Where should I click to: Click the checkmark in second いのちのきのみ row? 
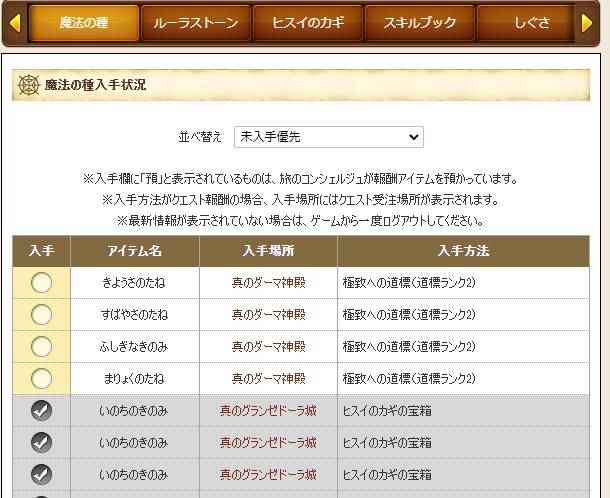pos(41,442)
